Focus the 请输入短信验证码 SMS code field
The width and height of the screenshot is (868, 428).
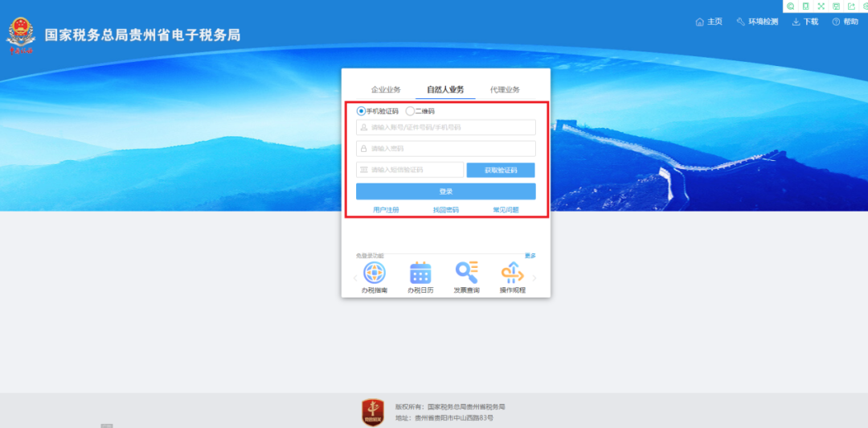coord(410,170)
